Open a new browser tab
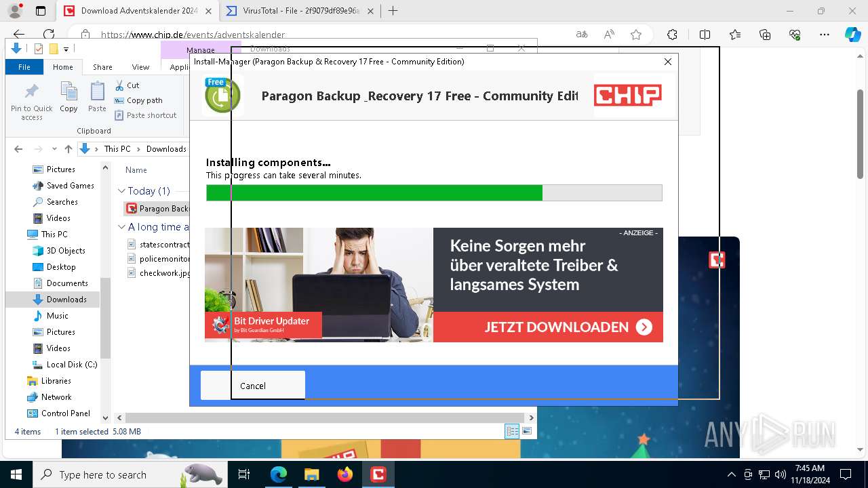Image resolution: width=868 pixels, height=488 pixels. coord(393,11)
